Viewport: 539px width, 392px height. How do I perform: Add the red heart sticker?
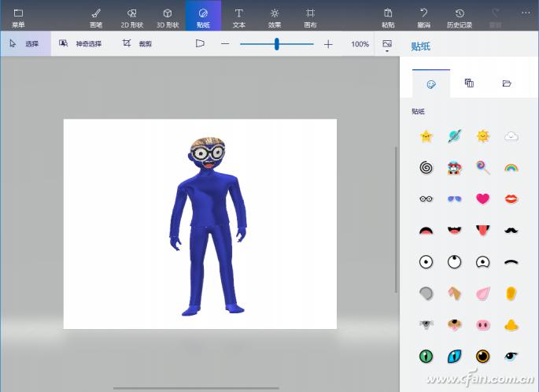482,198
